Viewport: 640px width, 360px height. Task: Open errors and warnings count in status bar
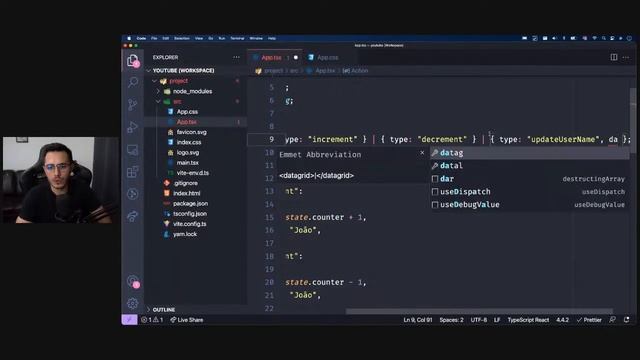pos(152,320)
